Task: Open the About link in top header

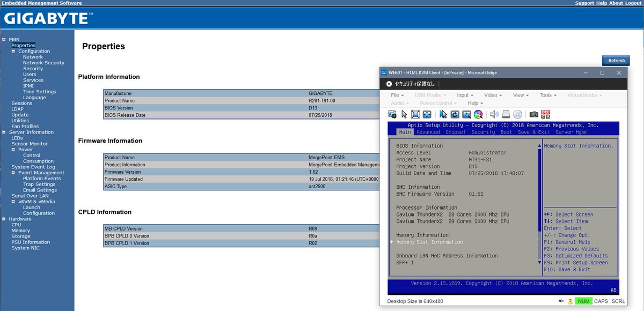Action: click(616, 3)
